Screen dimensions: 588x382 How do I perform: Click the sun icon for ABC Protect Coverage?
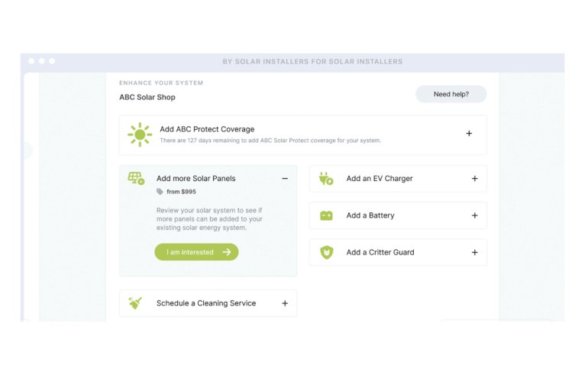pyautogui.click(x=140, y=134)
